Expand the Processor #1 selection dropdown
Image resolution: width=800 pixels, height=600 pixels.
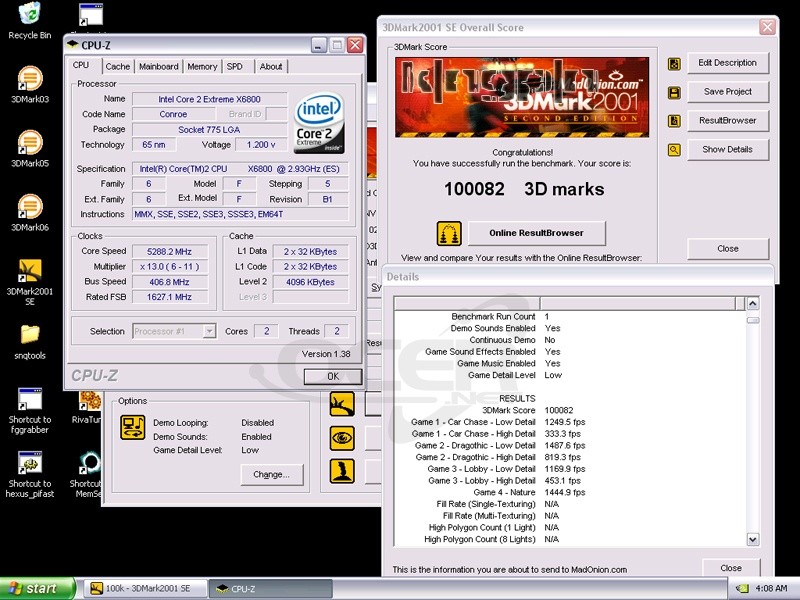pyautogui.click(x=209, y=331)
